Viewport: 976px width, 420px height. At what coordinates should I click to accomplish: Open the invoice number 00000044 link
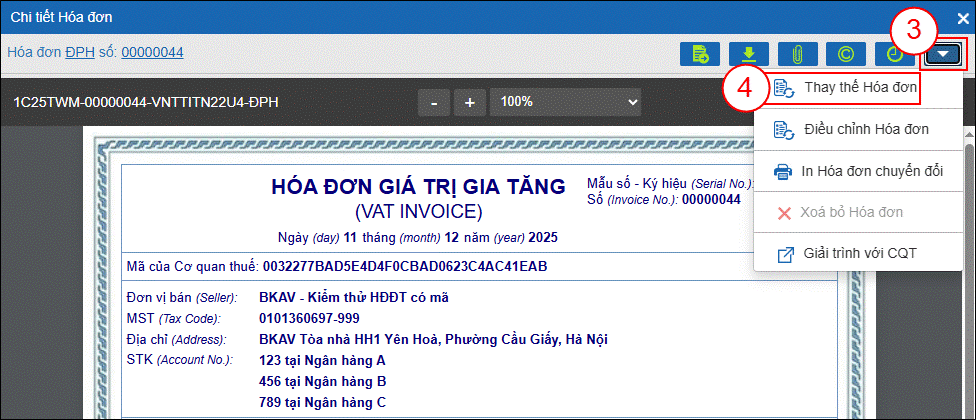(152, 52)
